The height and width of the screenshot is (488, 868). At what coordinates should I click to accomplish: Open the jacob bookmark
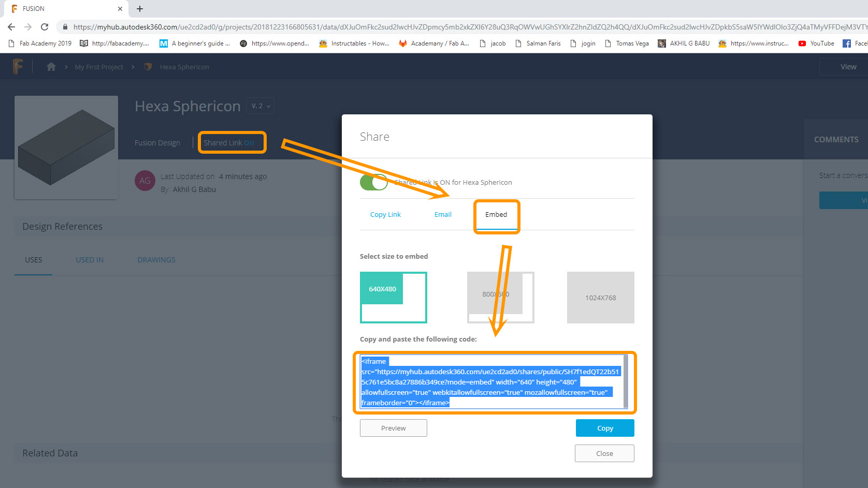493,43
